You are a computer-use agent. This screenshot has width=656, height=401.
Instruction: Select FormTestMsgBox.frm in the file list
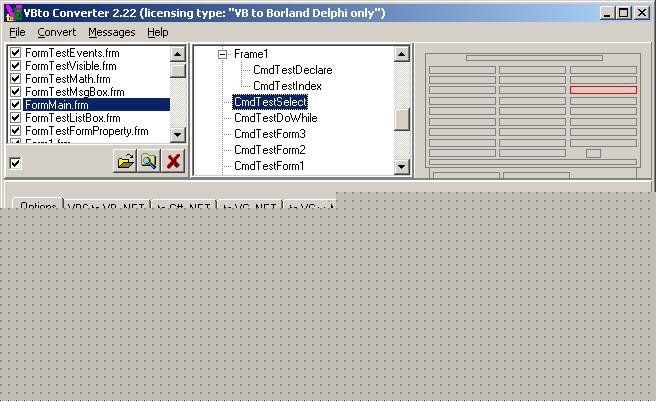[75, 92]
